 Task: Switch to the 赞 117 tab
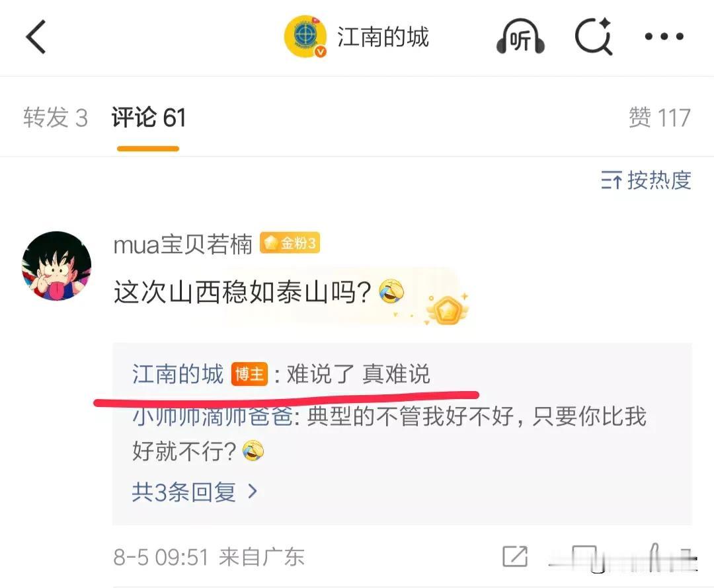[659, 118]
